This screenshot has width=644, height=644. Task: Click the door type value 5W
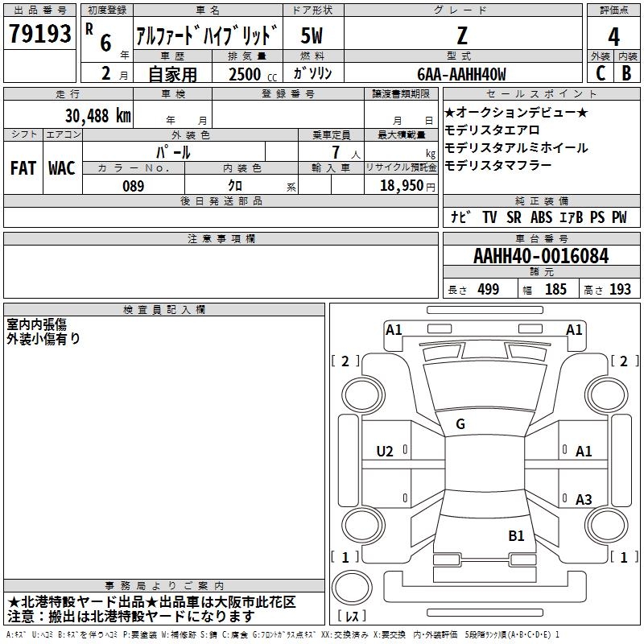point(312,35)
